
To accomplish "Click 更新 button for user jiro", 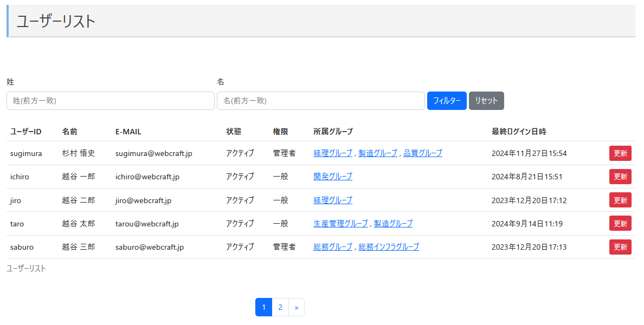I will tap(620, 200).
